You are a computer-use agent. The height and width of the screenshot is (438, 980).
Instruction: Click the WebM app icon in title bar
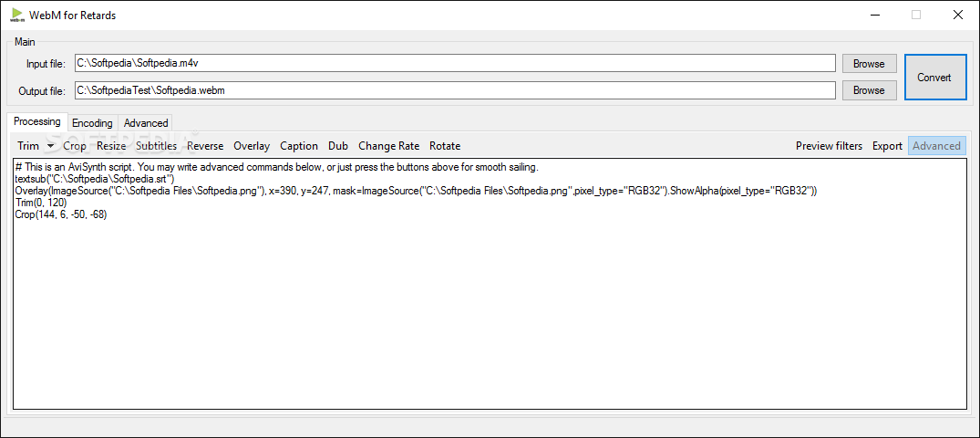(x=16, y=15)
